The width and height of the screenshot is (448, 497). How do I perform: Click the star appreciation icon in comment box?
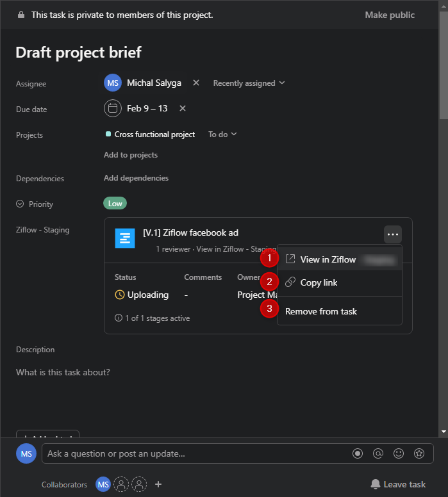pyautogui.click(x=419, y=453)
